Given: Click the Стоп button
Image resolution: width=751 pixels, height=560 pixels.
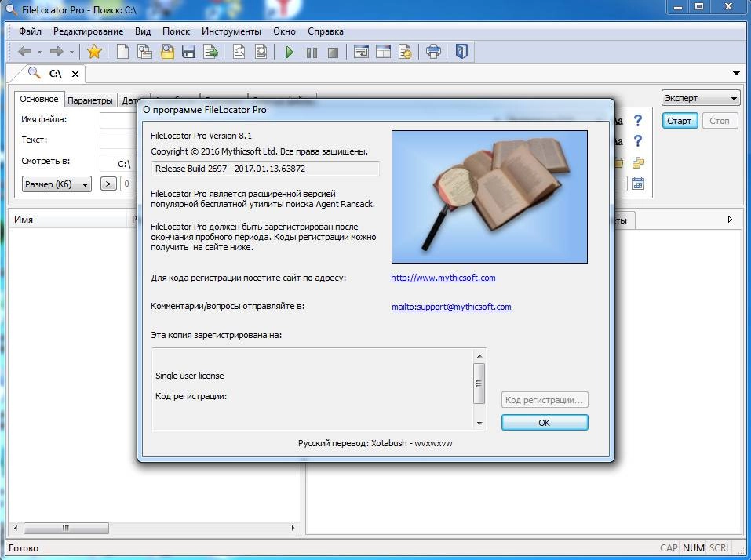Looking at the screenshot, I should pyautogui.click(x=720, y=121).
